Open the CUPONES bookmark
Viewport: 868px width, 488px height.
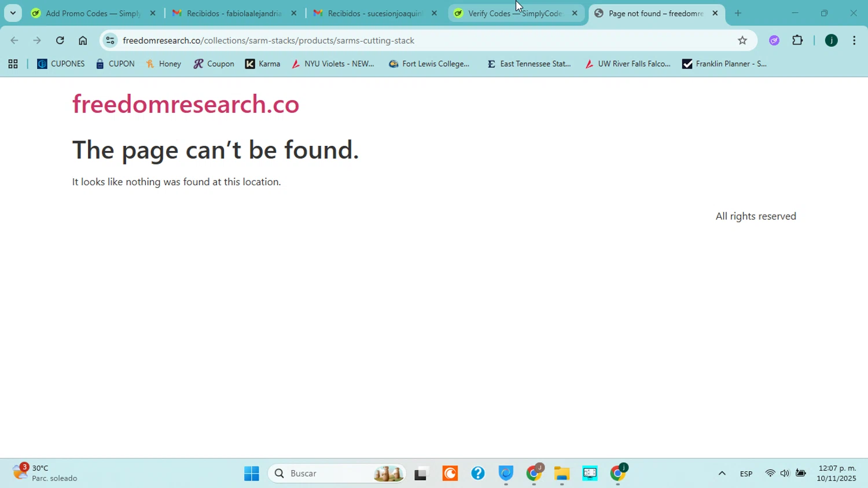(61, 64)
